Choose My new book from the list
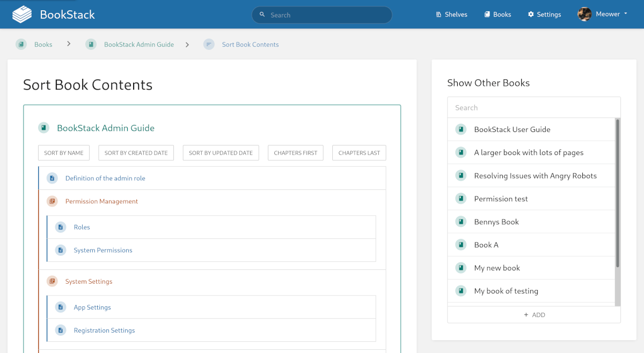Image resolution: width=644 pixels, height=353 pixels. pyautogui.click(x=531, y=268)
